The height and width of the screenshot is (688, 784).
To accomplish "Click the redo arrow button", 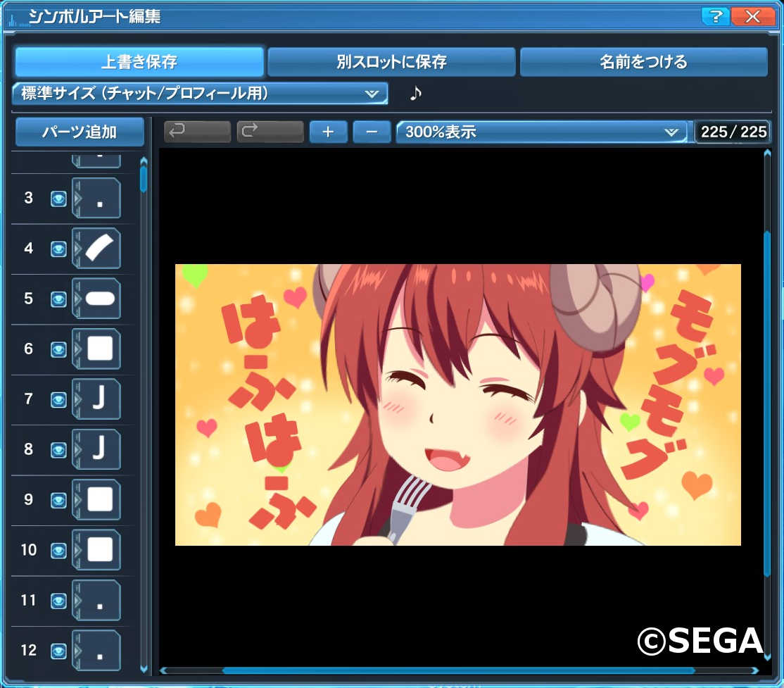I will 270,132.
